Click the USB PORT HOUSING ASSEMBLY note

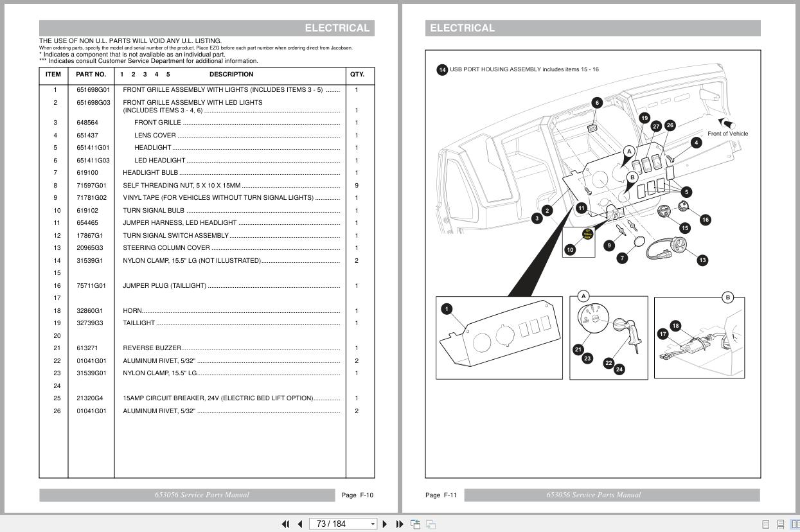point(524,69)
